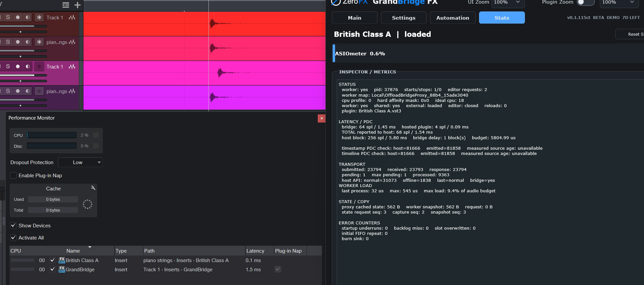Viewport: 644px width, 285px height.
Task: Click the ZeroFX logo icon
Action: click(x=336, y=2)
